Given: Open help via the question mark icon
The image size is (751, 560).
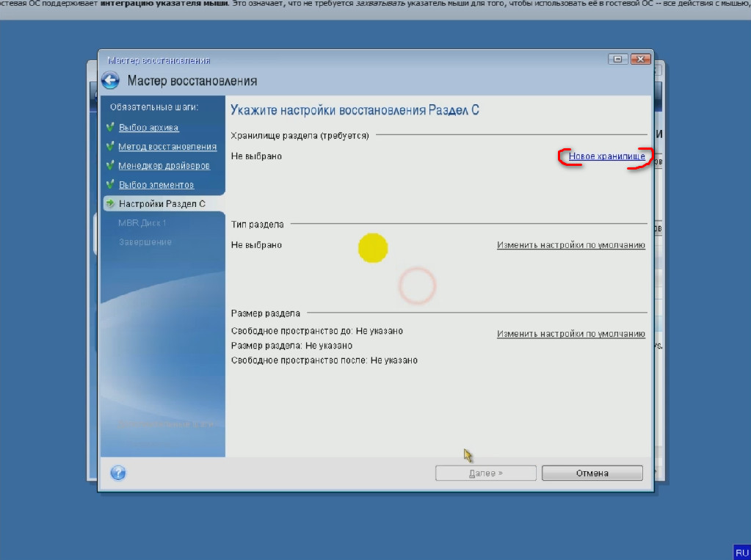Looking at the screenshot, I should click(x=117, y=473).
